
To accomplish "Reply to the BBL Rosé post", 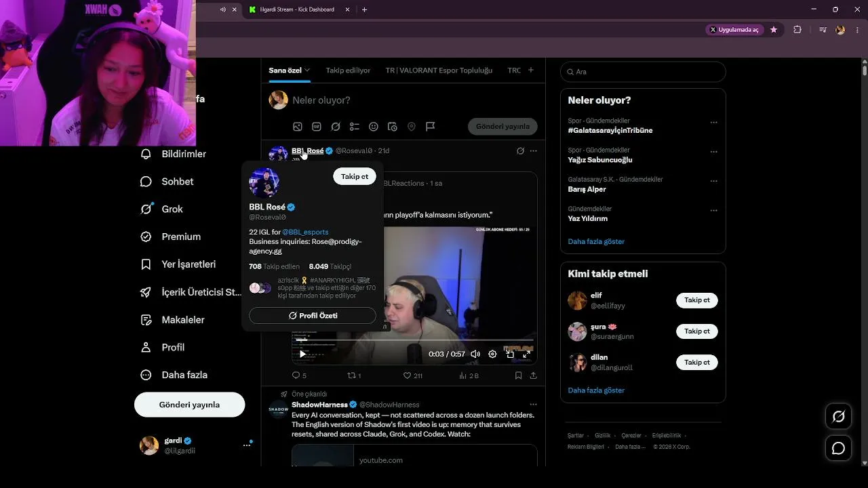I will 299,375.
